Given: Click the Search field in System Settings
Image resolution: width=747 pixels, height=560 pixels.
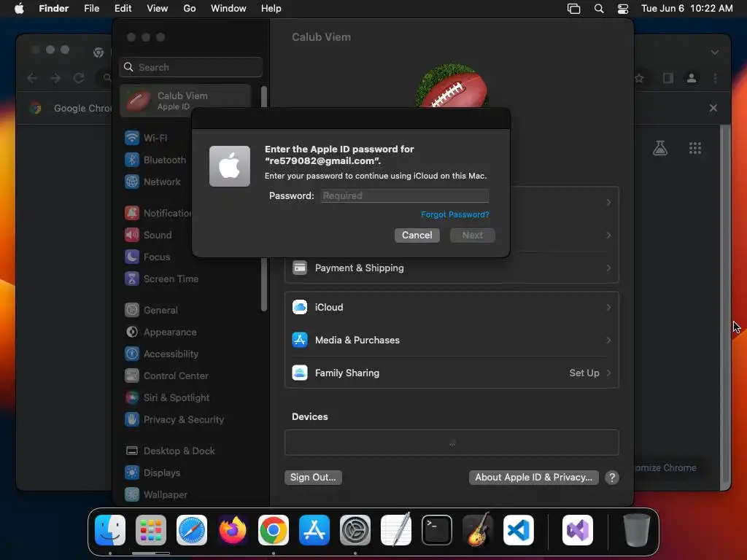Looking at the screenshot, I should 190,67.
